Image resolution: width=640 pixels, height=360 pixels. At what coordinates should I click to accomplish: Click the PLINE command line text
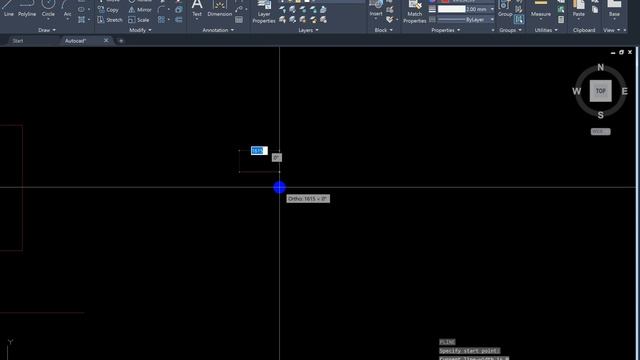click(447, 342)
